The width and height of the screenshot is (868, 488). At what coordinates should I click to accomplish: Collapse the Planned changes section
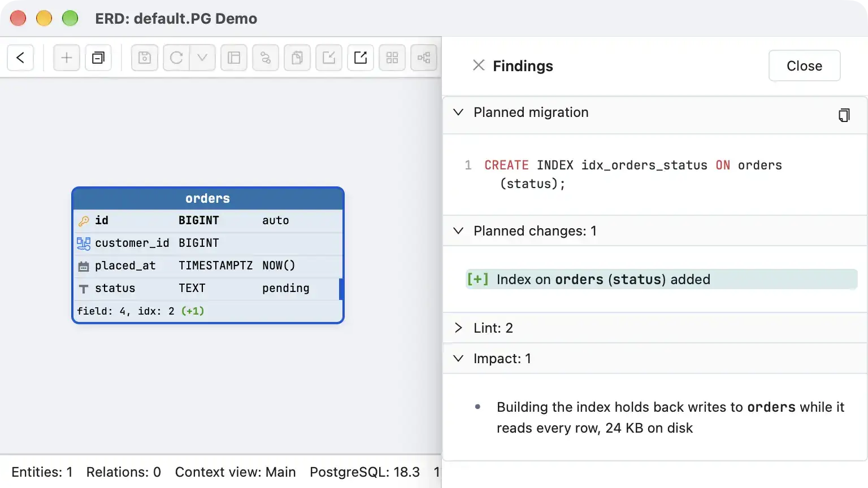459,231
